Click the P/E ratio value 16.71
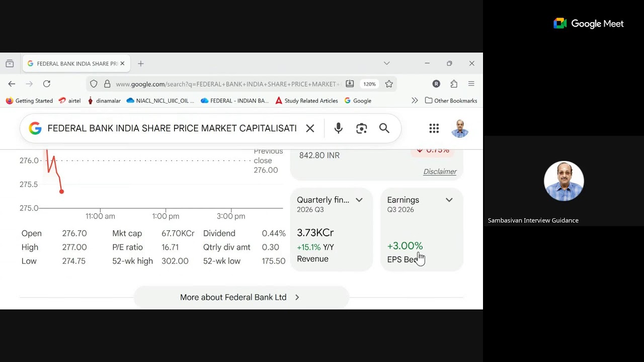644x362 pixels. pyautogui.click(x=170, y=247)
